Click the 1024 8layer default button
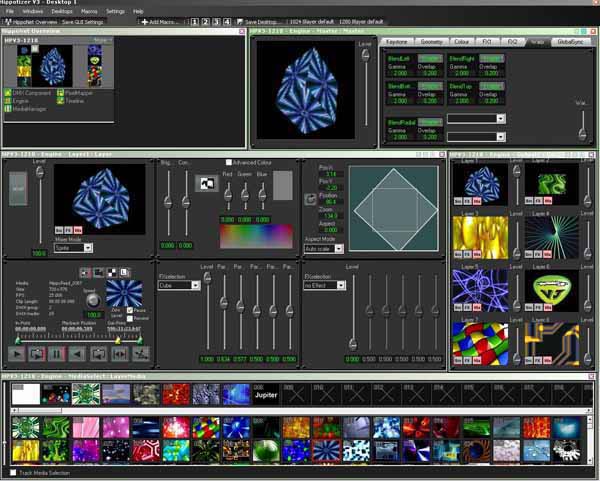 coord(312,22)
